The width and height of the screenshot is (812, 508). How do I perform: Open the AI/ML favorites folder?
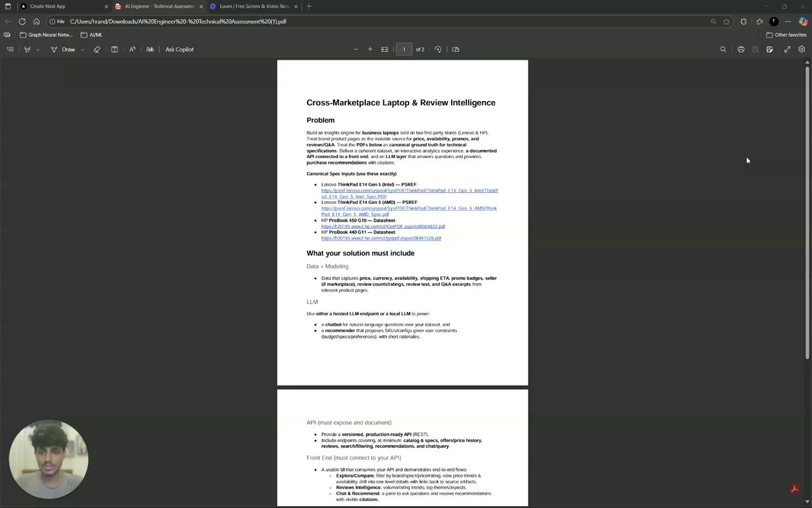coord(91,35)
